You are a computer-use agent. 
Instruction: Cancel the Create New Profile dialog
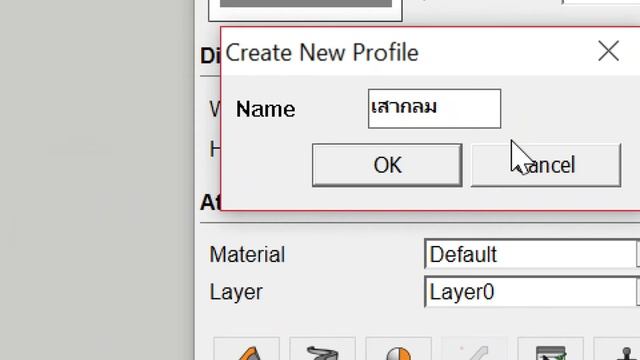click(546, 165)
